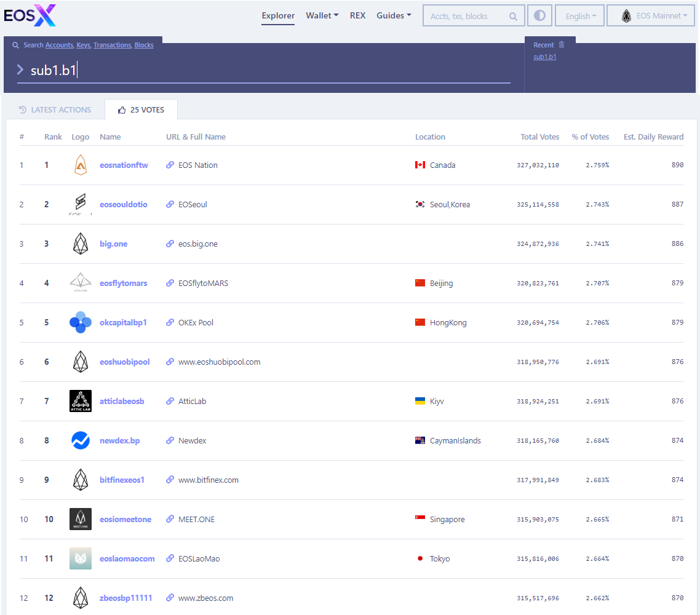The height and width of the screenshot is (615, 700).
Task: Click the Location column header
Action: coord(430,137)
